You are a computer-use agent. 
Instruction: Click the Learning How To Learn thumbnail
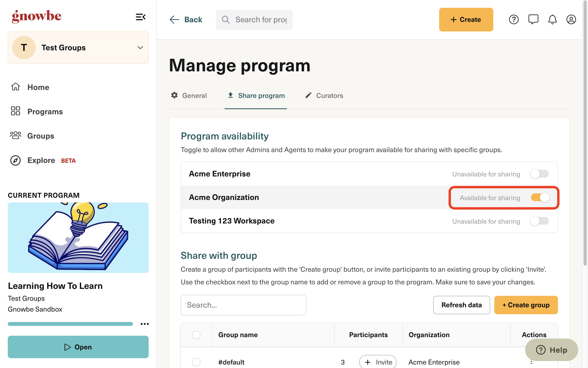[78, 237]
